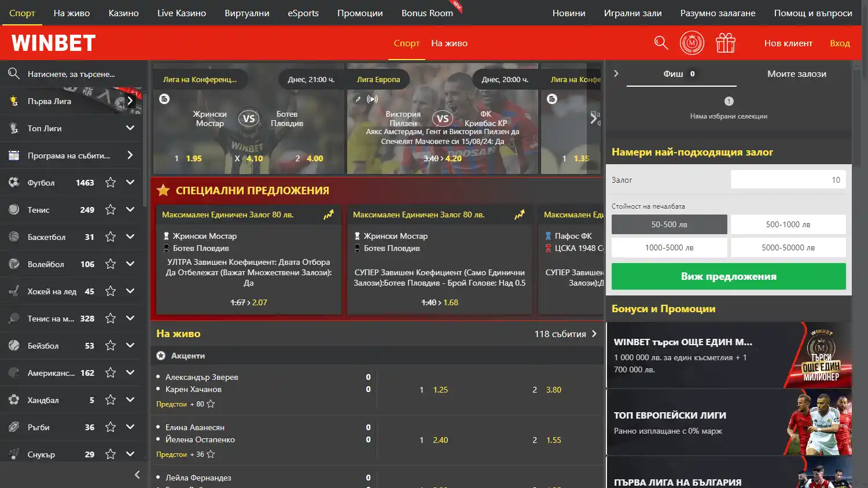Open the event schedule calendar icon
The height and width of the screenshot is (488, 868).
pos(14,156)
